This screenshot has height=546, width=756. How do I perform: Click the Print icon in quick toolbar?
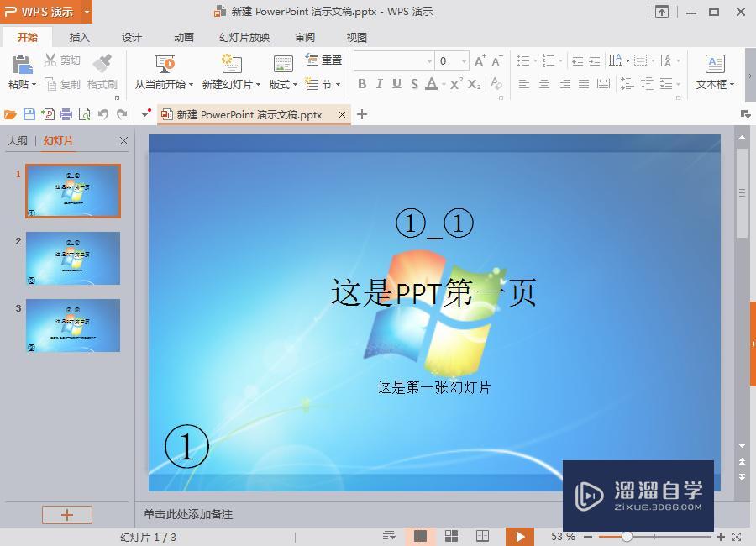click(x=66, y=114)
